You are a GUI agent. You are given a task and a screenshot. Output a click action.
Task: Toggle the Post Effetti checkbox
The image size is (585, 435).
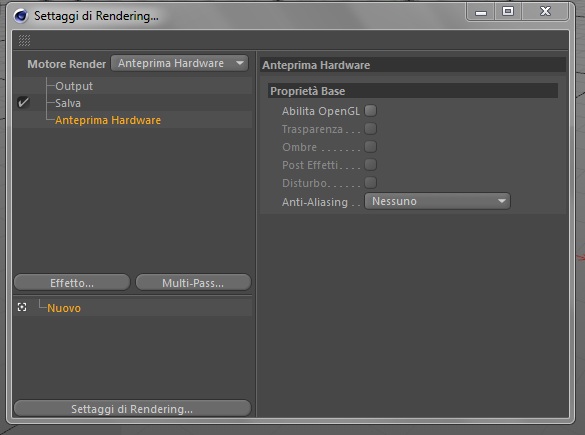tap(370, 165)
